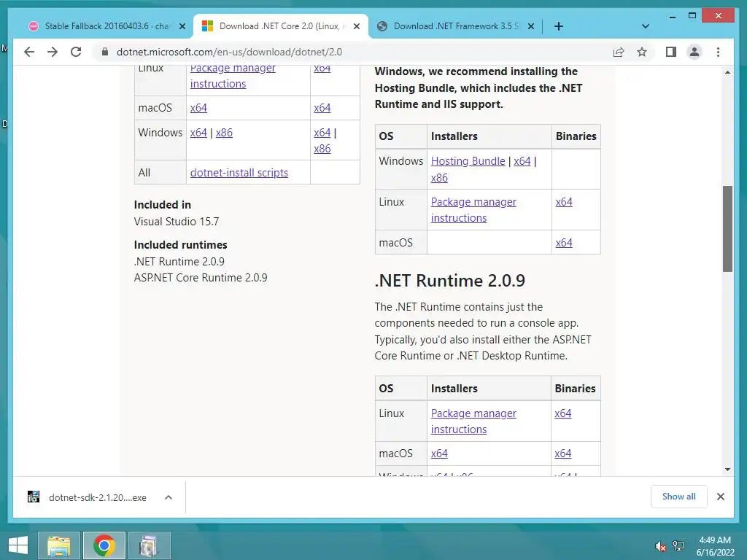Download ASP.NET Core Runtime macOS x64 binaries

click(x=564, y=243)
